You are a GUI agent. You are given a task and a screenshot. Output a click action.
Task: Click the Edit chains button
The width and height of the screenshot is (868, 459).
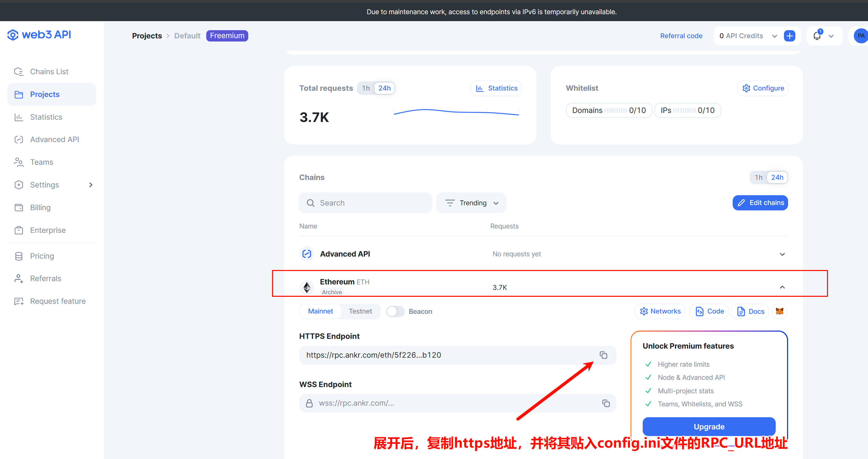[x=760, y=203]
